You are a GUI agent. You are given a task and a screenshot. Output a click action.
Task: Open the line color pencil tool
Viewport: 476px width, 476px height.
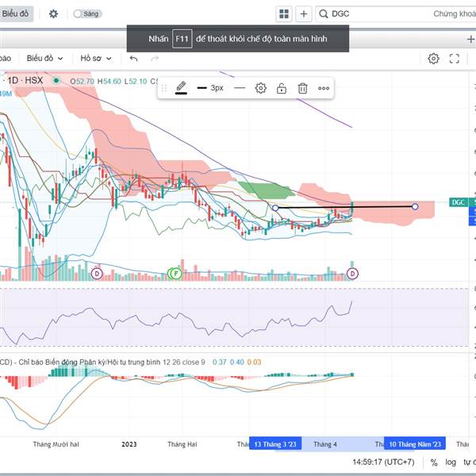click(x=181, y=88)
